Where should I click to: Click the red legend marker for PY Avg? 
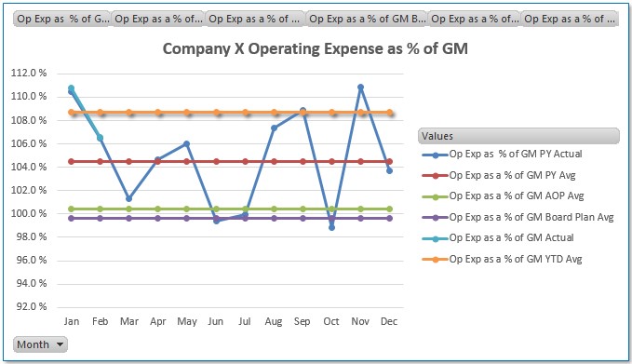pos(436,176)
